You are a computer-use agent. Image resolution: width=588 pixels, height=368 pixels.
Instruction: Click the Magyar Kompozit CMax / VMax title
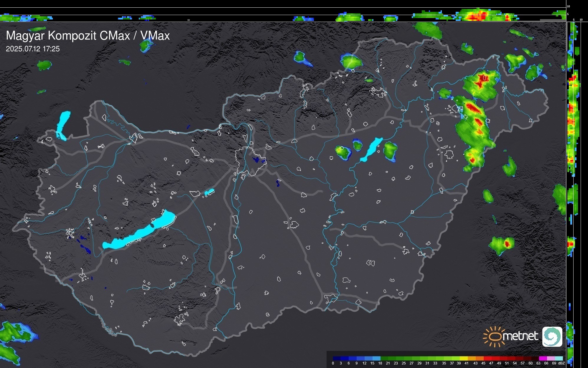coord(88,36)
